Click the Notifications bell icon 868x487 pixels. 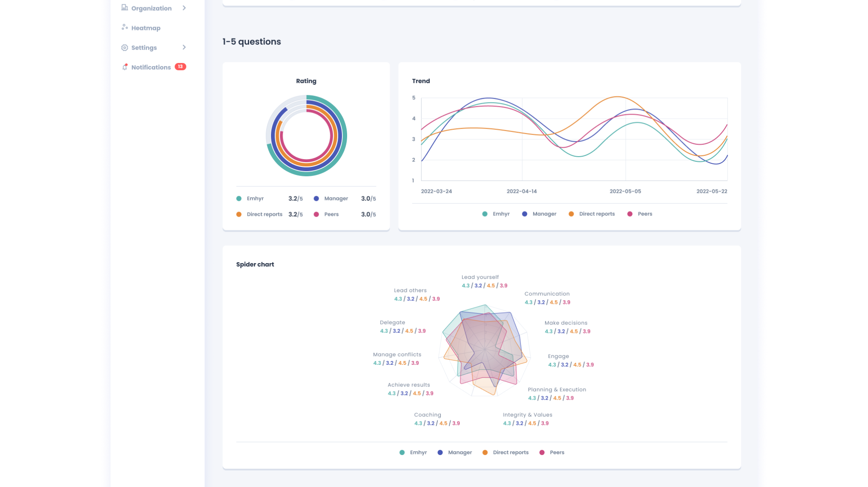click(x=125, y=67)
